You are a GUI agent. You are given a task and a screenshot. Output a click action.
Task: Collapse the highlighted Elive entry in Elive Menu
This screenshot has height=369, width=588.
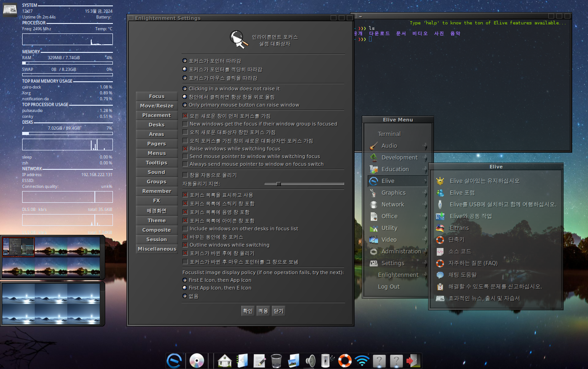tap(398, 181)
